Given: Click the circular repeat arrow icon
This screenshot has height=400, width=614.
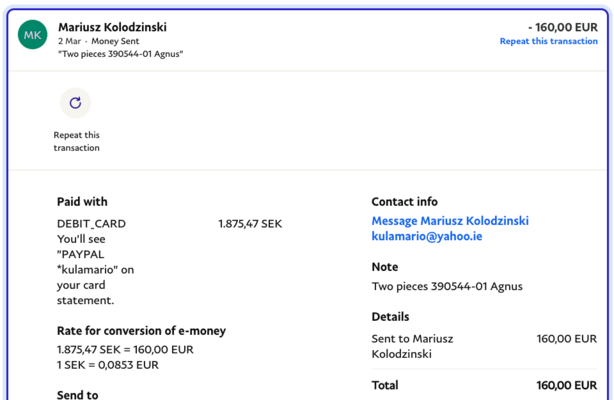Looking at the screenshot, I should coord(75,103).
